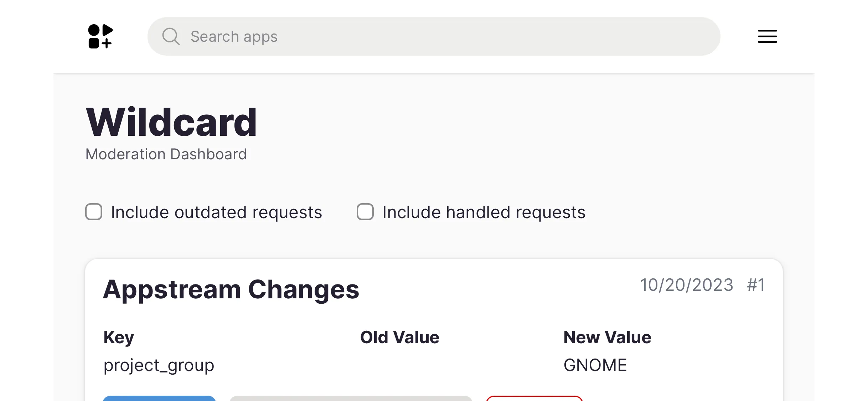Select the Appstream Changes card heading
This screenshot has width=868, height=401.
pyautogui.click(x=231, y=289)
